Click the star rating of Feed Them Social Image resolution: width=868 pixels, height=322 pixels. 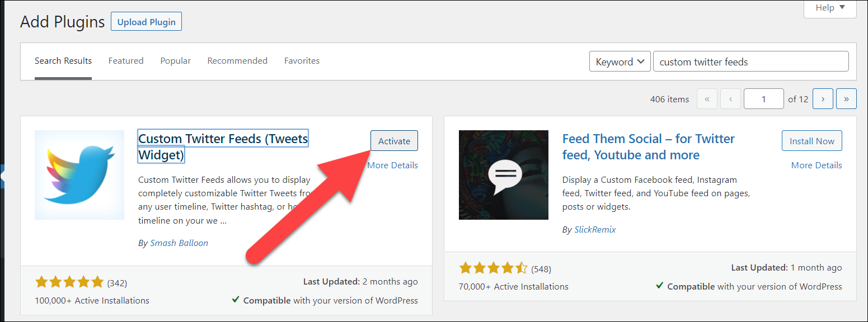coord(494,268)
